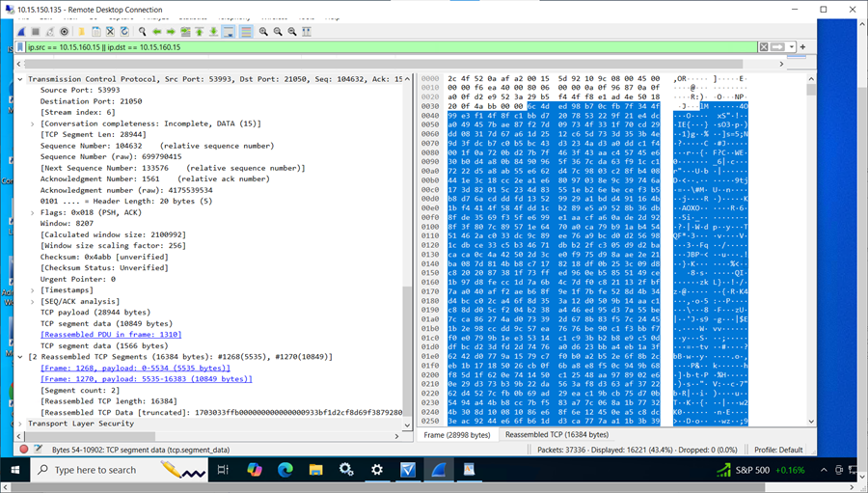The width and height of the screenshot is (868, 493).
Task: Open File Explorer from the taskbar
Action: [315, 470]
